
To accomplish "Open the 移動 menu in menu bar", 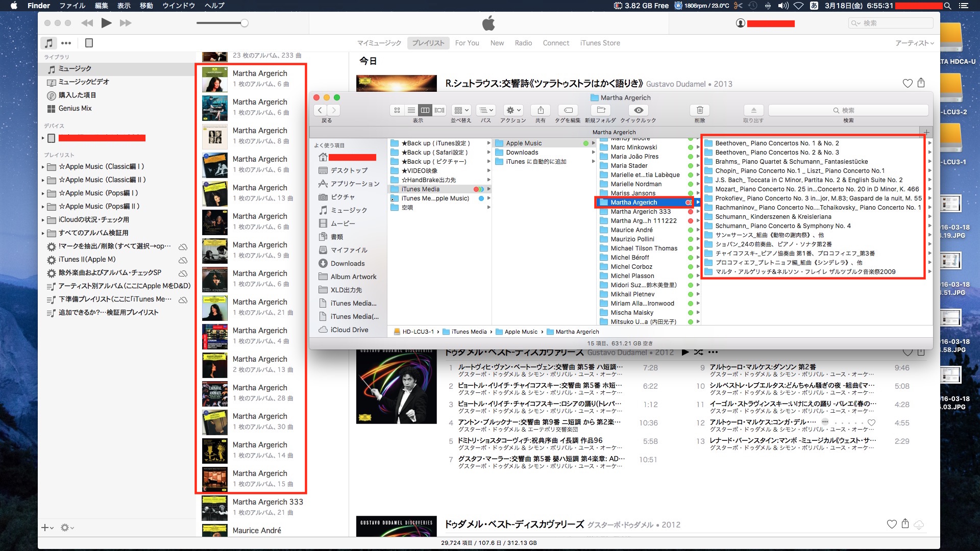I will tap(146, 6).
